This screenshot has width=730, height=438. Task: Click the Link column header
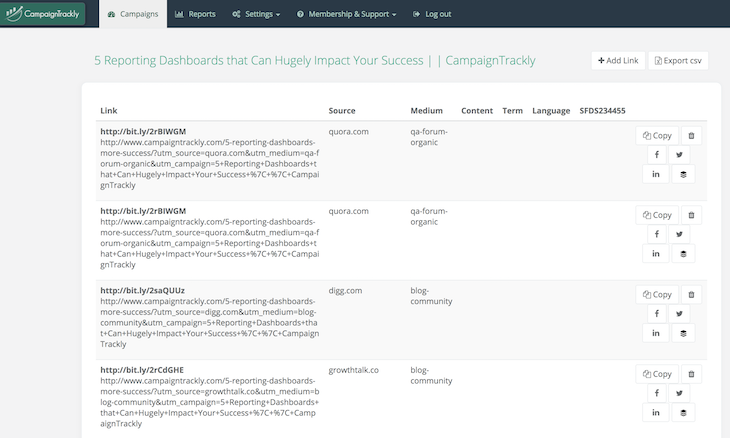[108, 111]
